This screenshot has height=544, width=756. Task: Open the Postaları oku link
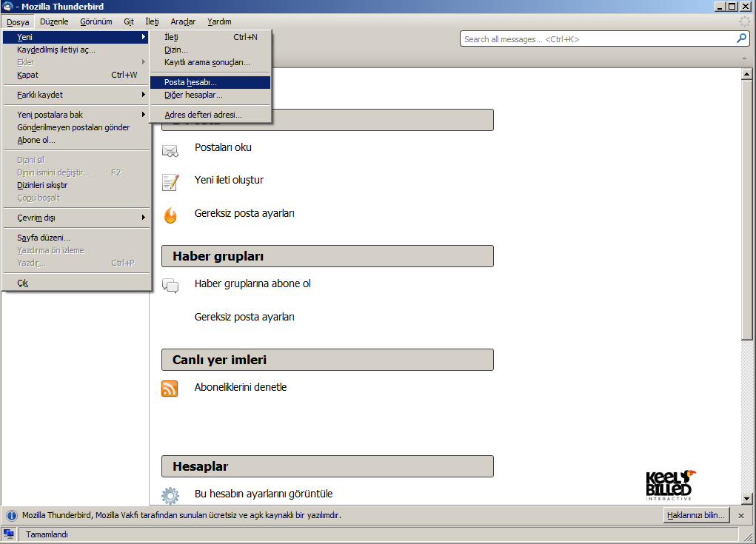(x=223, y=147)
